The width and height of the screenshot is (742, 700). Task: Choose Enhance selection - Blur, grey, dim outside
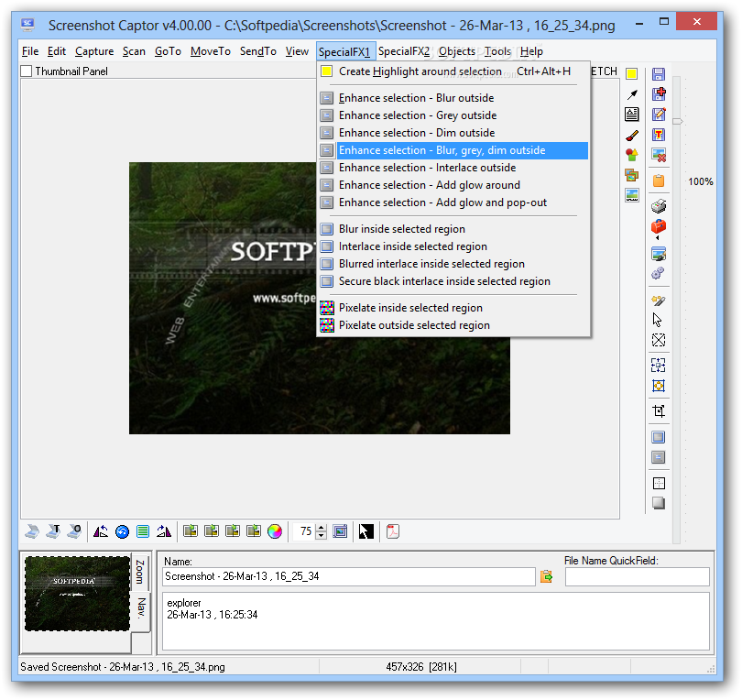pyautogui.click(x=453, y=150)
